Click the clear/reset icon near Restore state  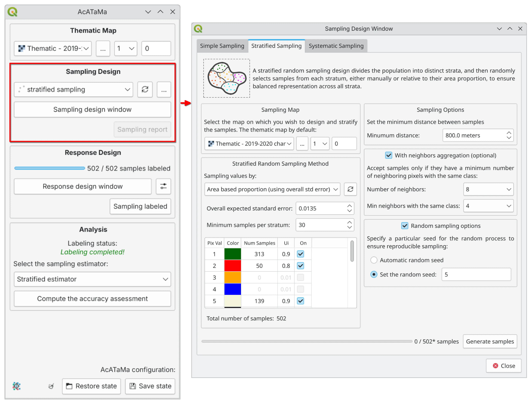[51, 386]
